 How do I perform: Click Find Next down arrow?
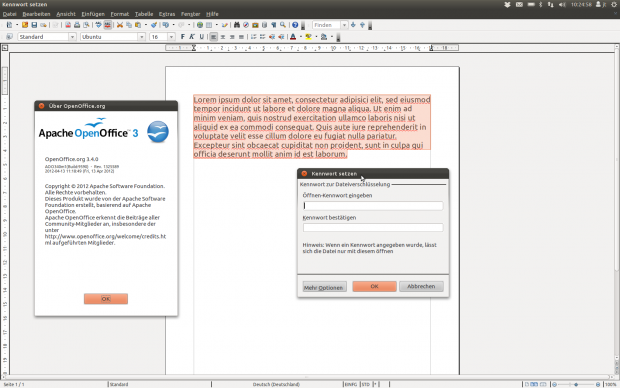[x=353, y=25]
